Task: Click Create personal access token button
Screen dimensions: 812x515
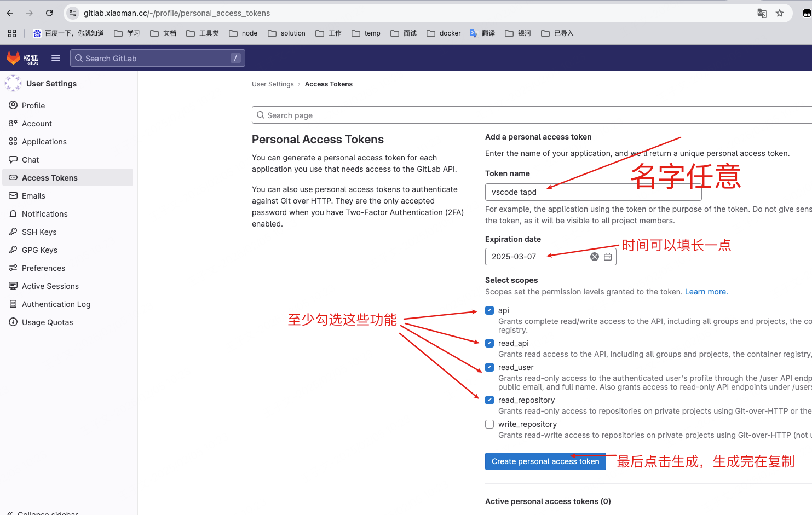Action: point(545,461)
